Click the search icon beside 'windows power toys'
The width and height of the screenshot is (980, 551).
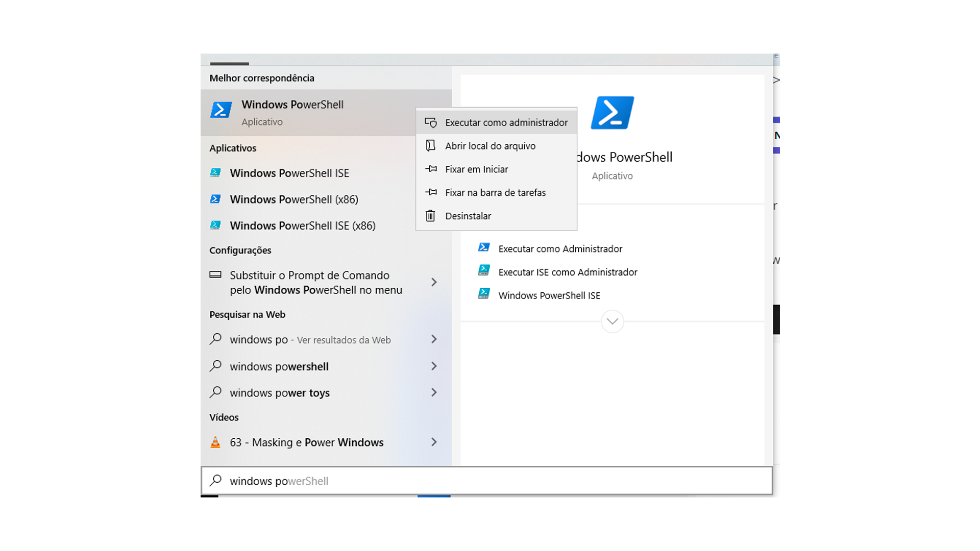point(215,392)
